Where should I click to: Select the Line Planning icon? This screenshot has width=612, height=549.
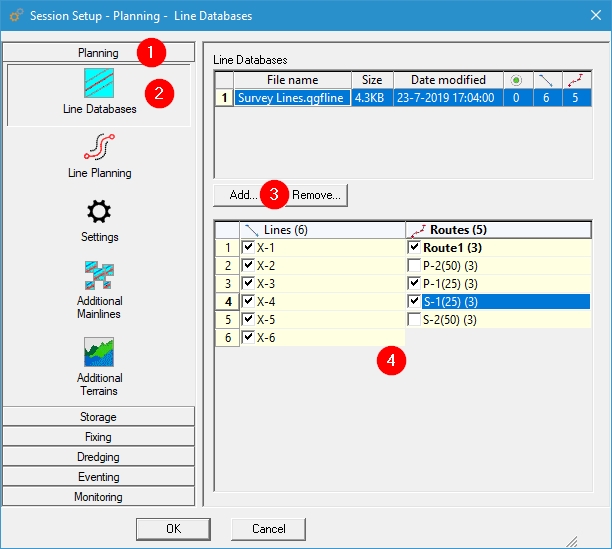click(x=98, y=148)
